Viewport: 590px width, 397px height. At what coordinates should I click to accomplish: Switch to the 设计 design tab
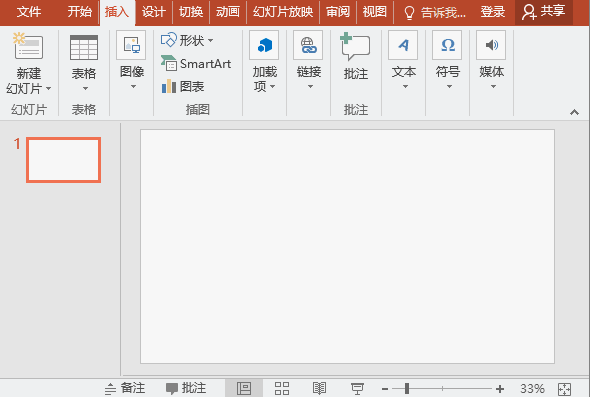[154, 12]
